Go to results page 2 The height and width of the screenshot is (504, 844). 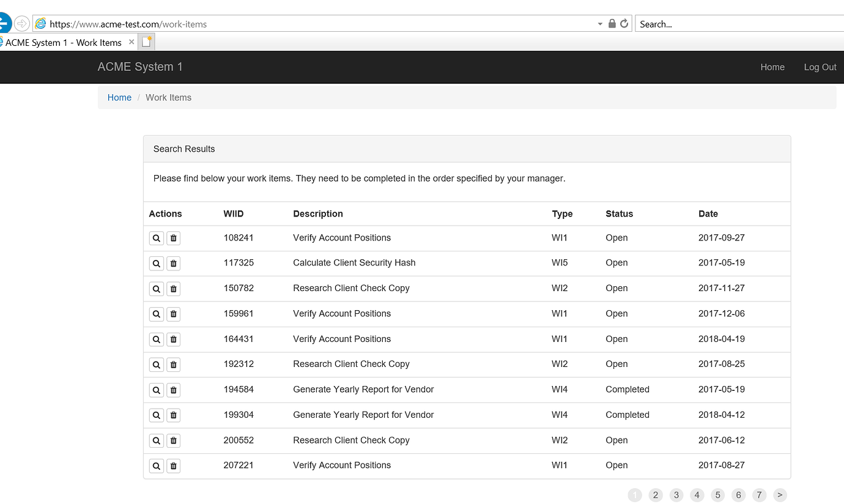click(656, 495)
